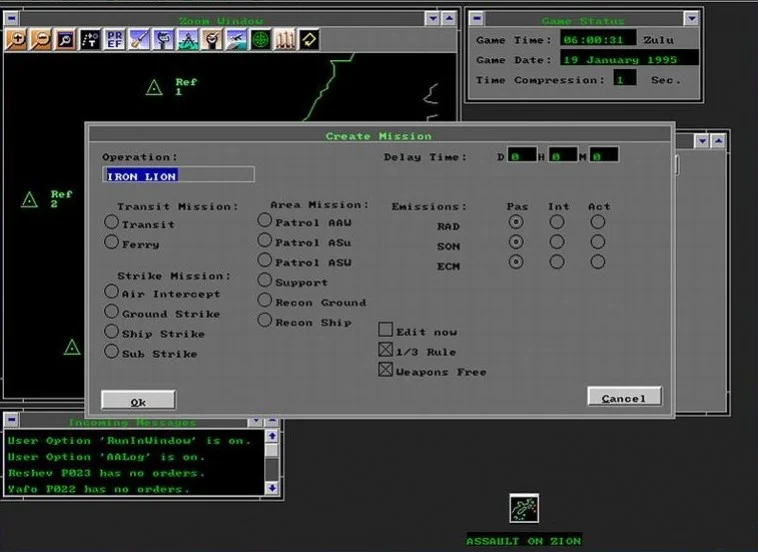Choose Recon Ship mission
This screenshot has width=758, height=552.
click(x=264, y=320)
